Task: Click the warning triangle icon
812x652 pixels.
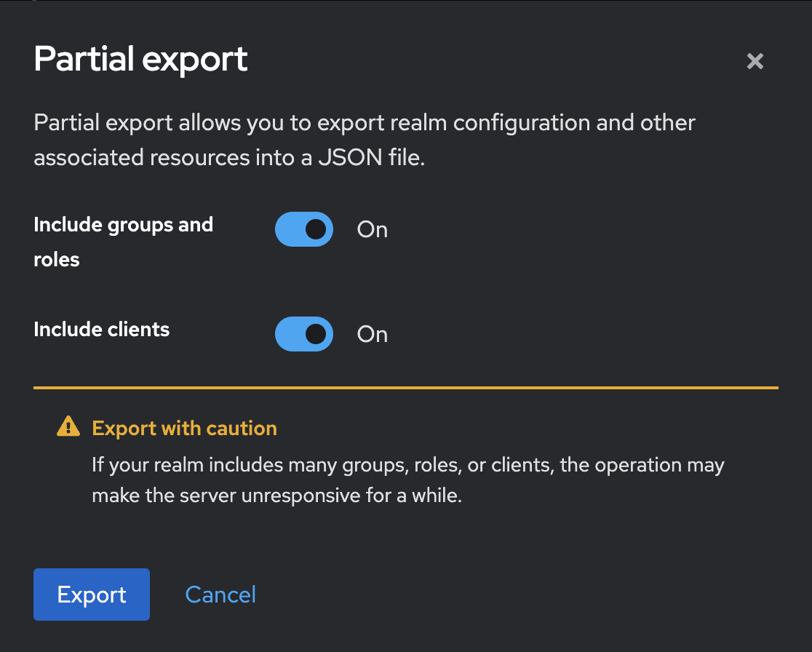Action: 68,426
